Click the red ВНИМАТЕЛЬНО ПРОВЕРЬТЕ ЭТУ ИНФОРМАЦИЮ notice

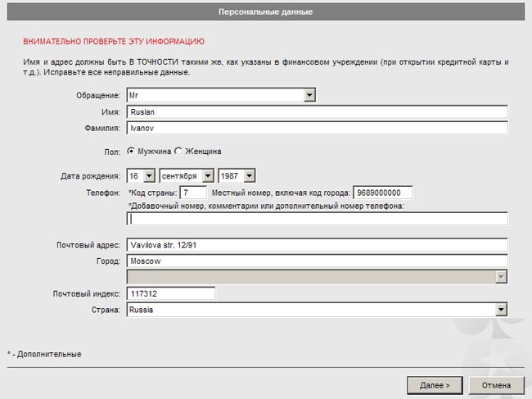[x=114, y=41]
